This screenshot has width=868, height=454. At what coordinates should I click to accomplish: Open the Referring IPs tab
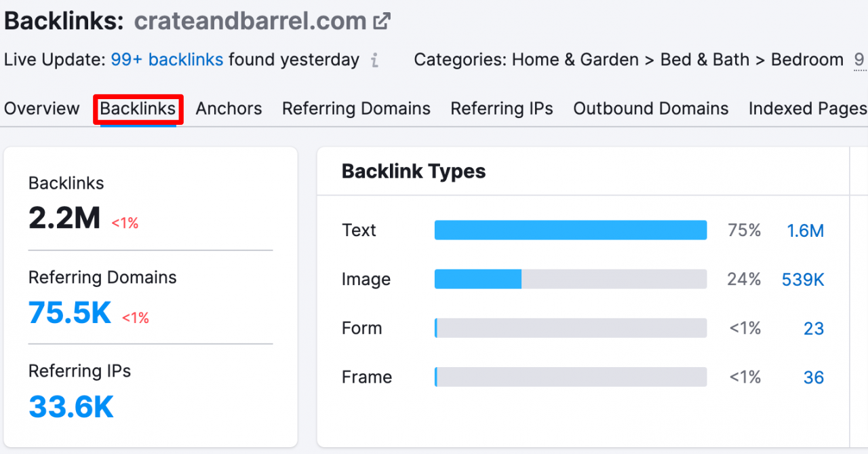[x=502, y=109]
